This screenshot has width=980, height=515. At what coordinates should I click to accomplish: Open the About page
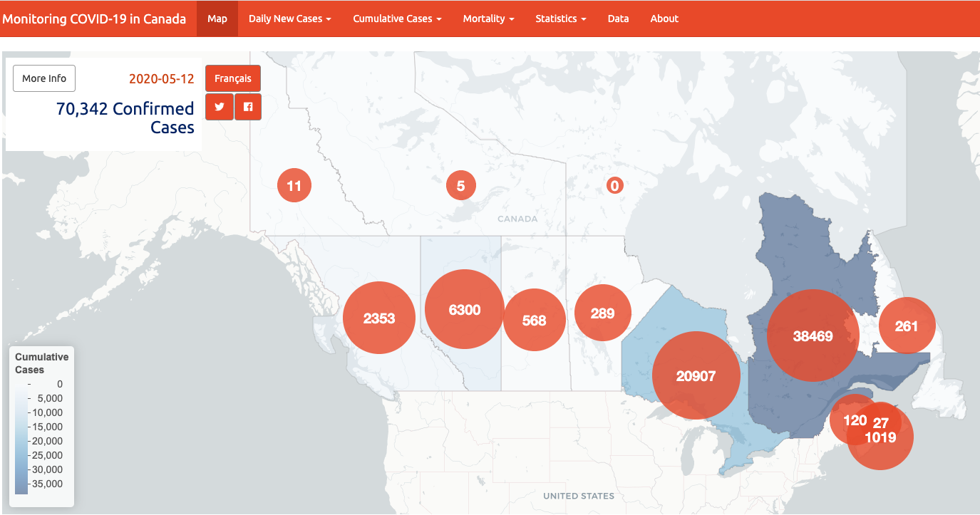pyautogui.click(x=664, y=19)
